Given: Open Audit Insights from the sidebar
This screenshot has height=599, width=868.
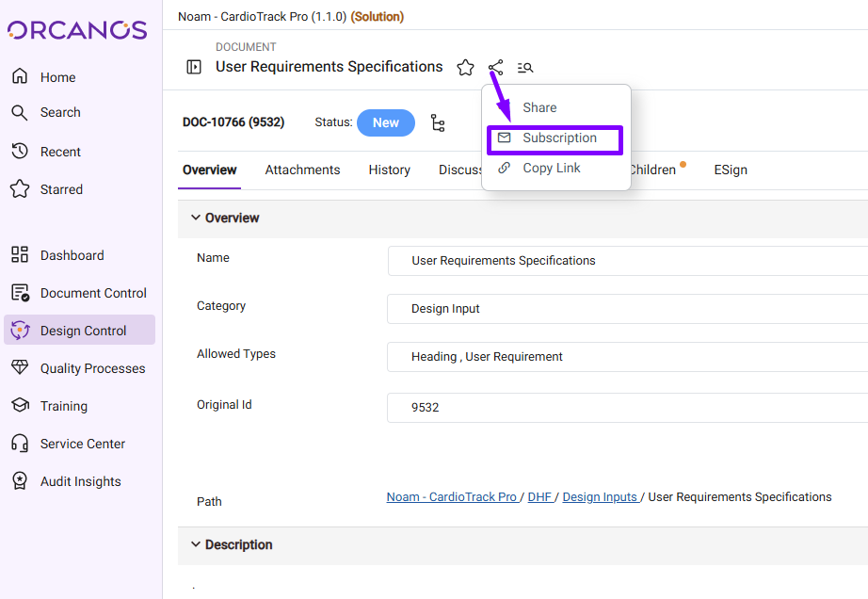Looking at the screenshot, I should point(80,481).
